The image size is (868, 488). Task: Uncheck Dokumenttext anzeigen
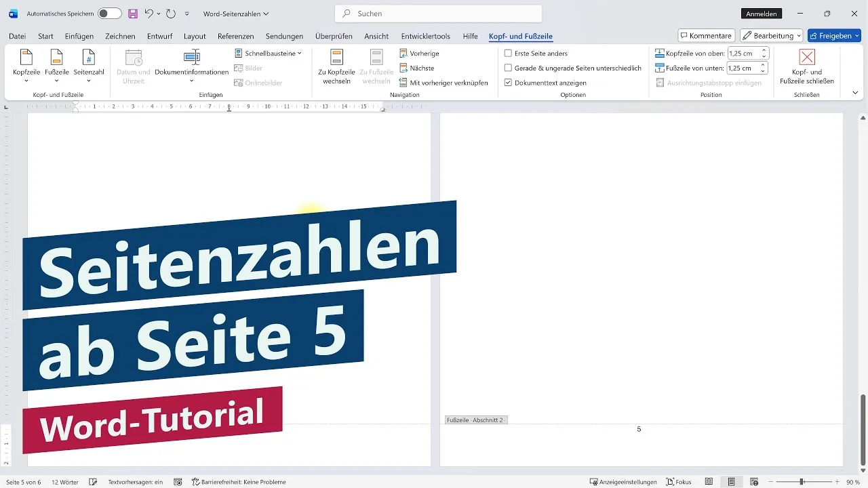coord(509,82)
